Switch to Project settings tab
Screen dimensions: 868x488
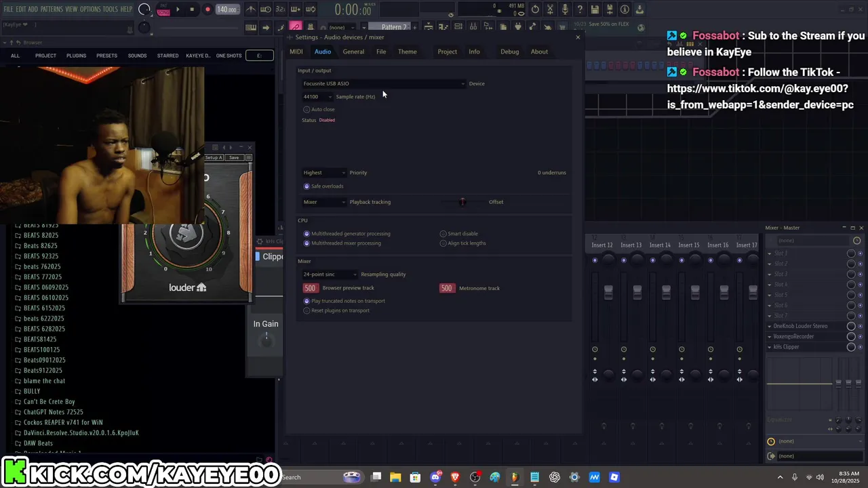pos(448,52)
